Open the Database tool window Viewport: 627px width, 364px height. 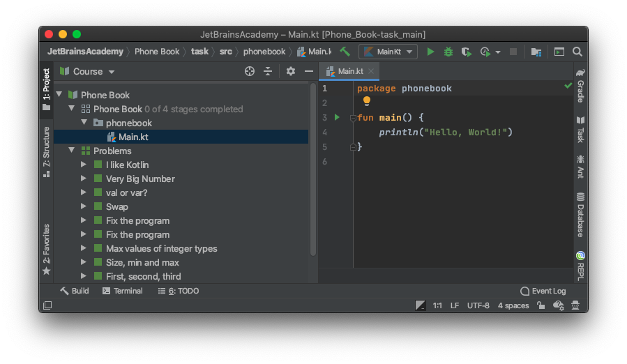tap(580, 215)
